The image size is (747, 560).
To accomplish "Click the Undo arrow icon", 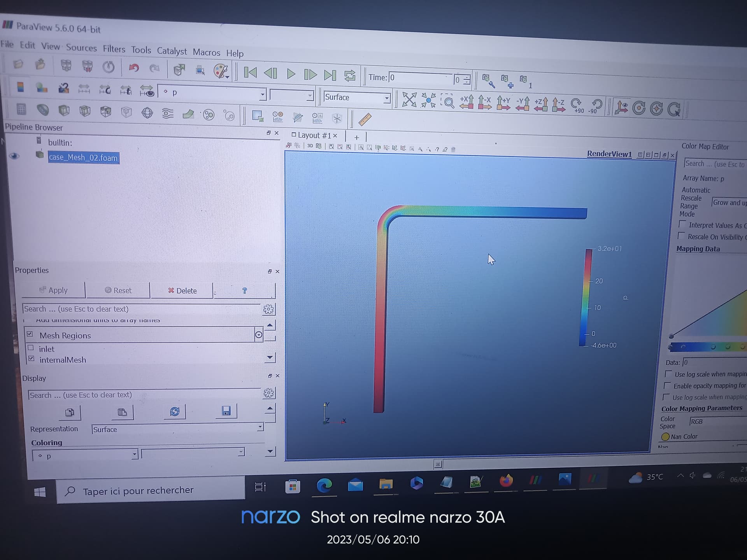I will click(134, 68).
